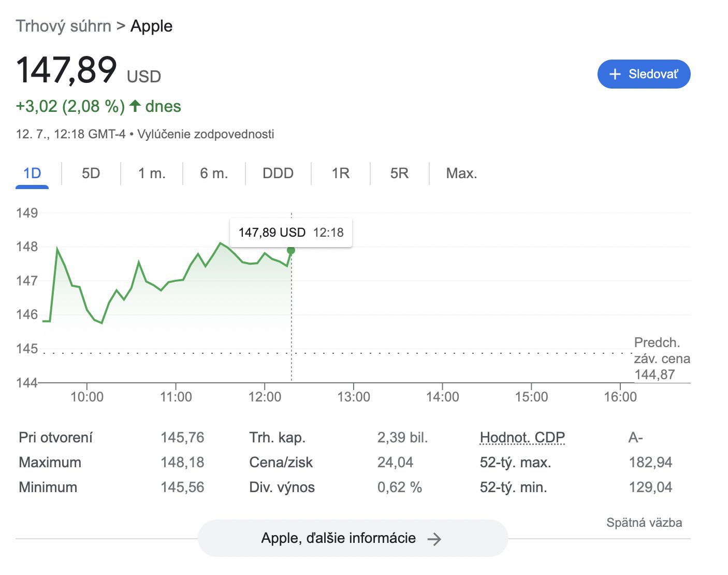
Task: Select the 6 m. chart range
Action: point(214,173)
